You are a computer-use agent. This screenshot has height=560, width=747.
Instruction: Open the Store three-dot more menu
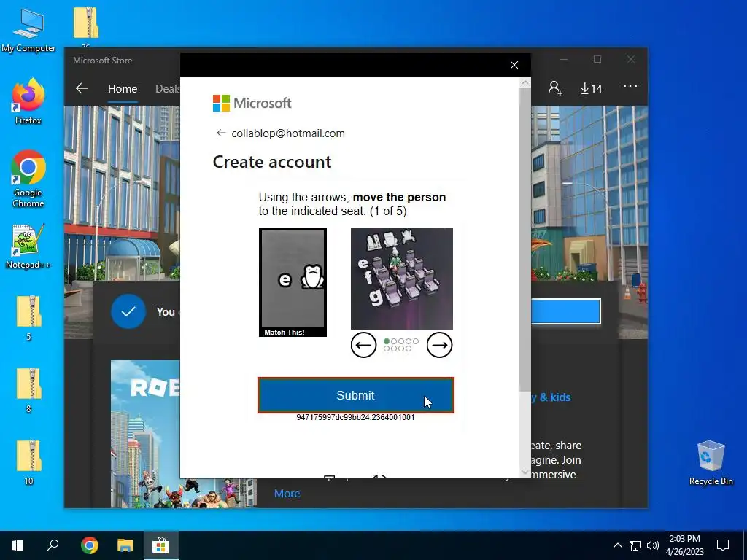(x=630, y=86)
